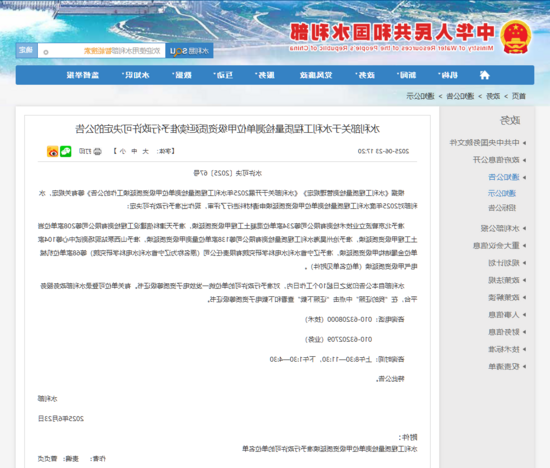Expand the 政府信息公开 sidebar arrow
Viewport: 550px width, 468px height.
click(x=524, y=160)
